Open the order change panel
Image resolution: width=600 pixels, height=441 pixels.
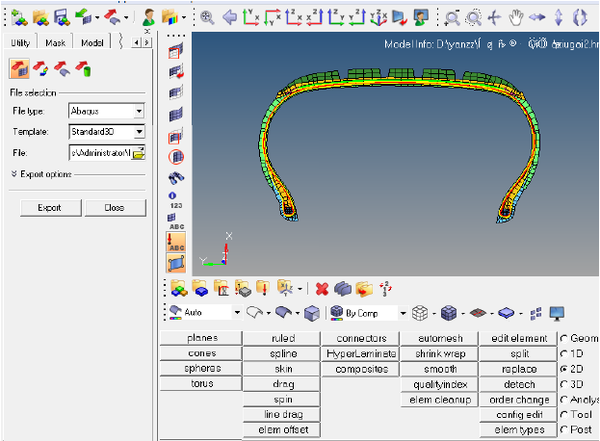pyautogui.click(x=518, y=400)
